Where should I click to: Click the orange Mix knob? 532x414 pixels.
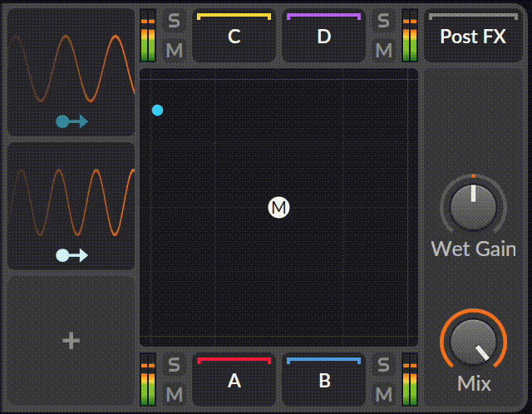473,341
